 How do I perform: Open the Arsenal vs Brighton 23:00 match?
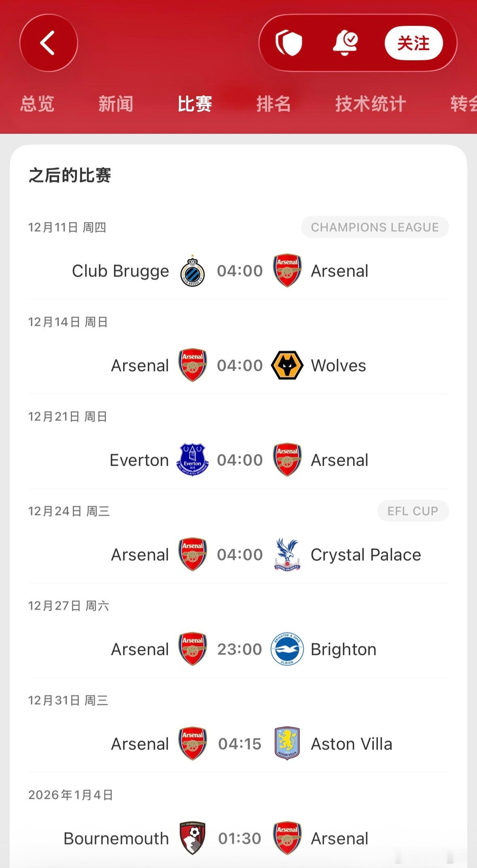(240, 649)
